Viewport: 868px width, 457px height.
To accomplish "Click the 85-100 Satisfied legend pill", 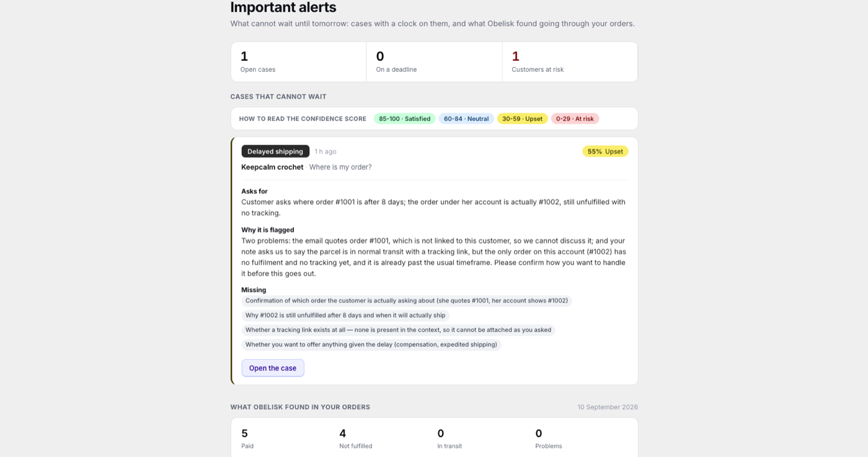I will [x=404, y=118].
